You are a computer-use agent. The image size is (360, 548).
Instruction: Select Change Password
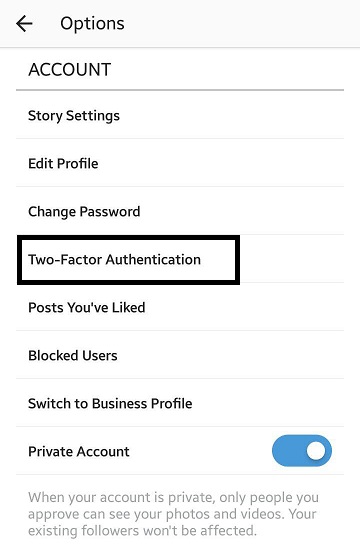180,211
